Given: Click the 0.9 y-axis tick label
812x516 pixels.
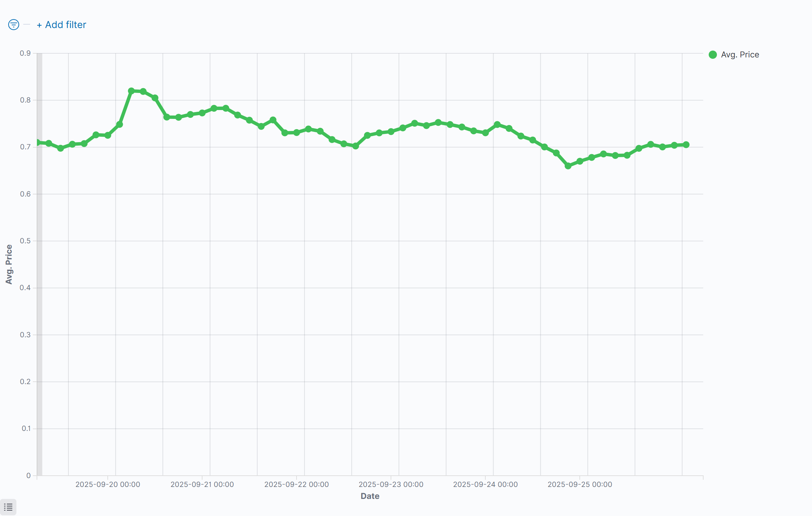Looking at the screenshot, I should point(25,53).
